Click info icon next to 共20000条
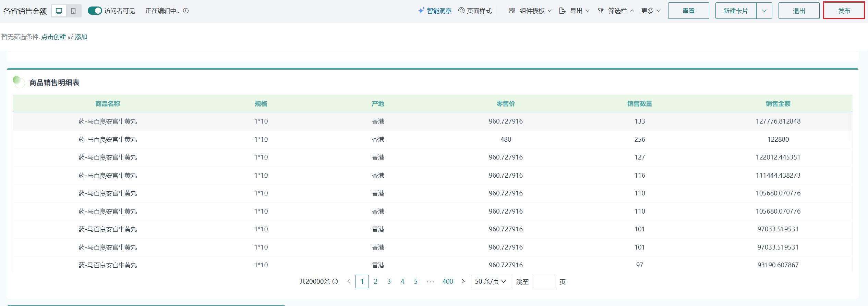 coord(335,281)
